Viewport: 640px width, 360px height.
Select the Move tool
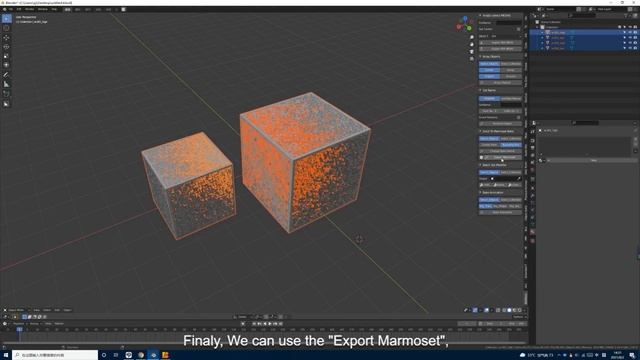click(x=6, y=38)
